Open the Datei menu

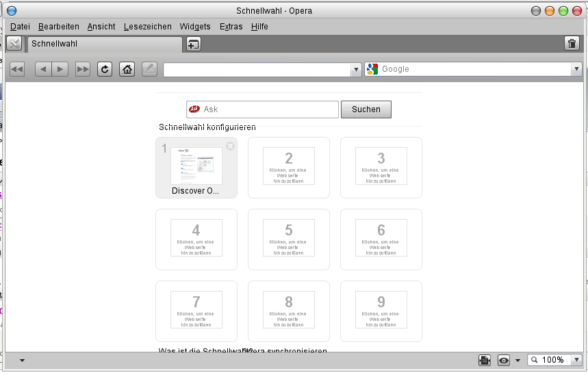tap(20, 27)
